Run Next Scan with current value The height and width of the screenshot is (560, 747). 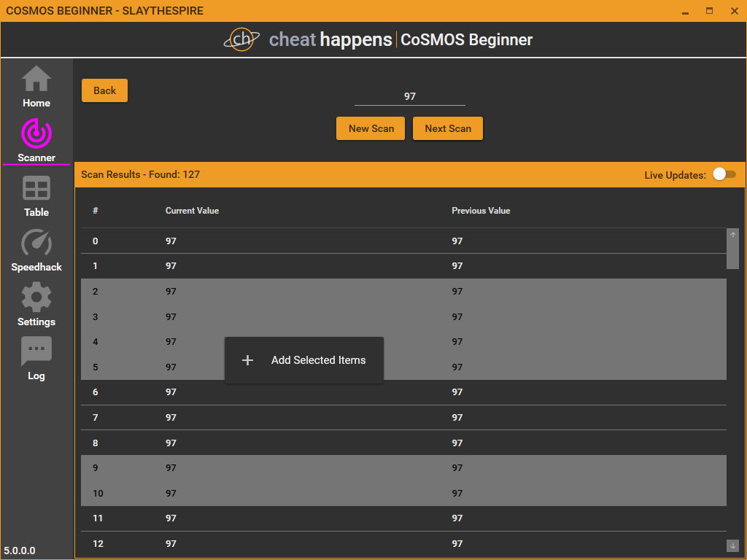(447, 128)
